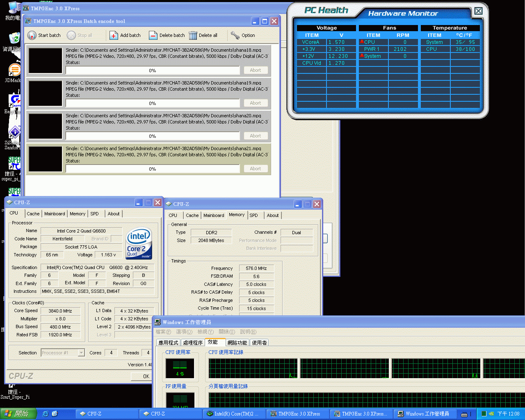Image resolution: width=525 pixels, height=420 pixels.
Task: Click the Super Pi shortcut desktop icon
Action: pyautogui.click(x=14, y=163)
